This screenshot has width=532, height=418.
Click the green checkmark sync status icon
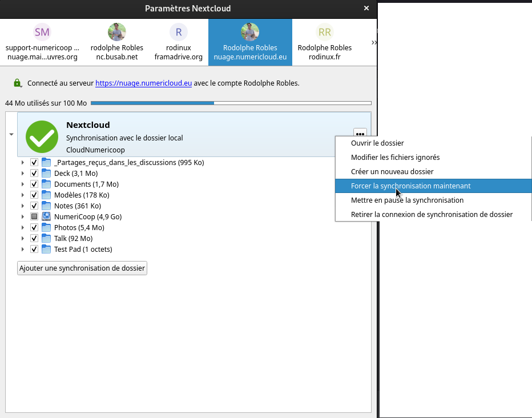(42, 136)
